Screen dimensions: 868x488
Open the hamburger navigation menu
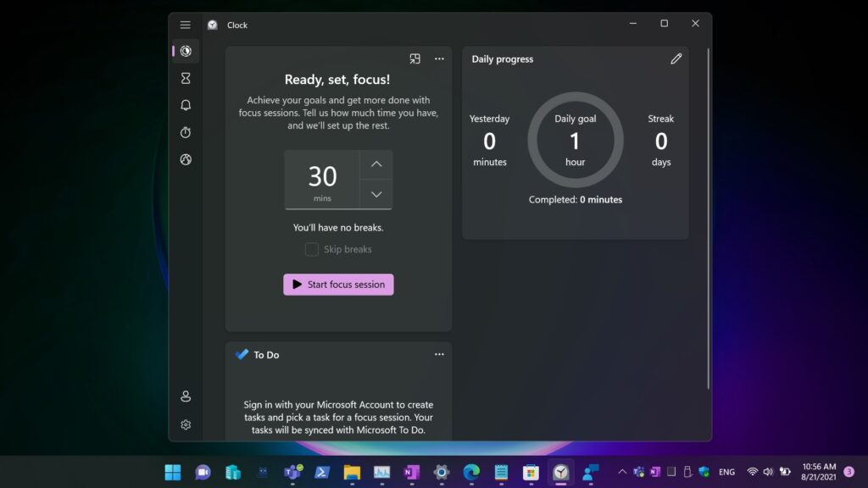coord(186,25)
